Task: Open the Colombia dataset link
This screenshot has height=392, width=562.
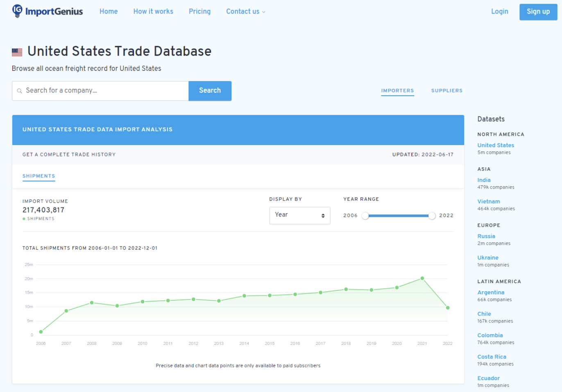Action: 490,336
